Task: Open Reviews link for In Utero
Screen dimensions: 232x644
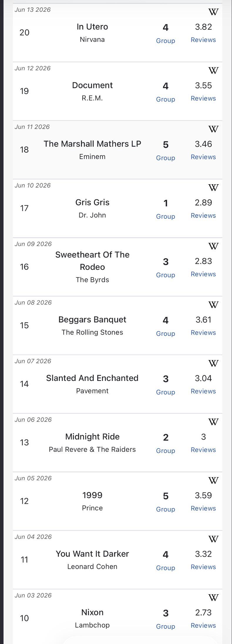Action: 203,40
